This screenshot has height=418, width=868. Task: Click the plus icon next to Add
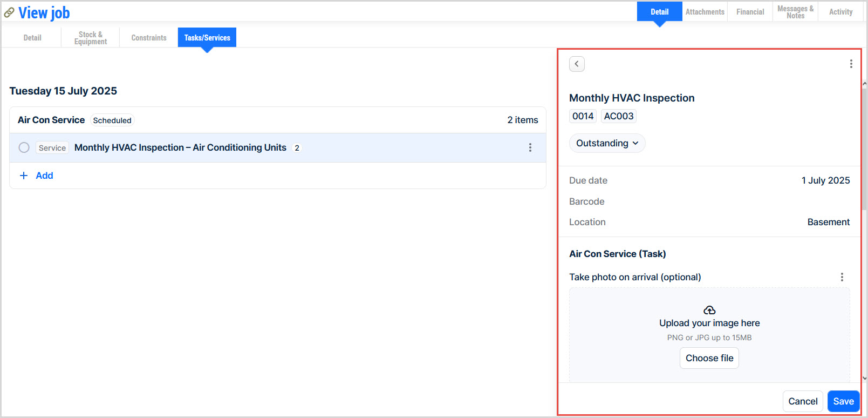[x=24, y=176]
